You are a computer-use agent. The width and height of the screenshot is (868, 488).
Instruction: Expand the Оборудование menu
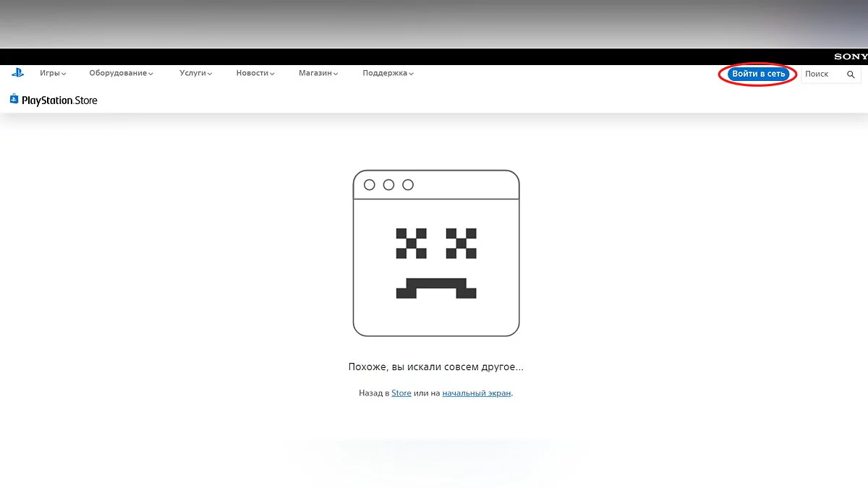pos(122,73)
